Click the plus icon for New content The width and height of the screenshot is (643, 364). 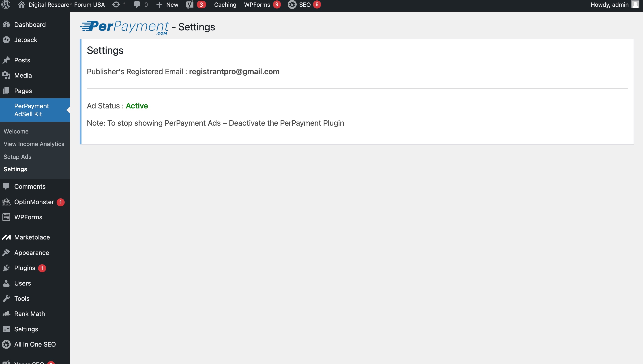[x=159, y=5]
